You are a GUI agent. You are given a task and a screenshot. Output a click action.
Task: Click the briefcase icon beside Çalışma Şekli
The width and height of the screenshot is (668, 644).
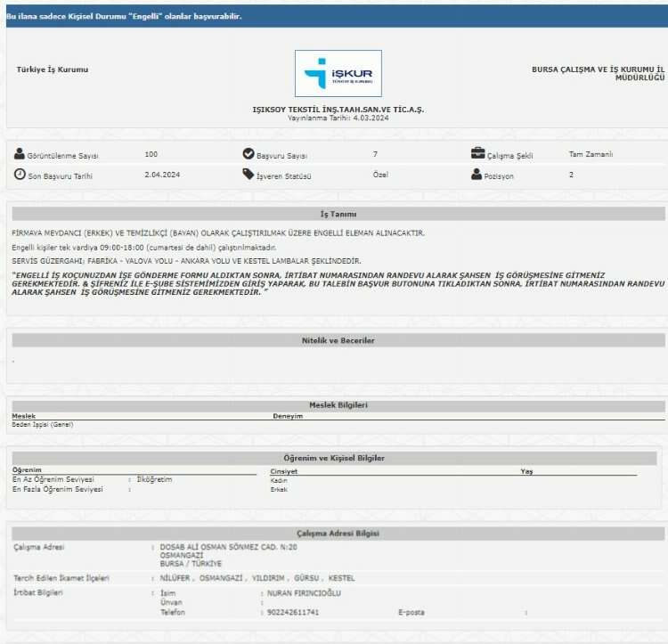coord(477,154)
